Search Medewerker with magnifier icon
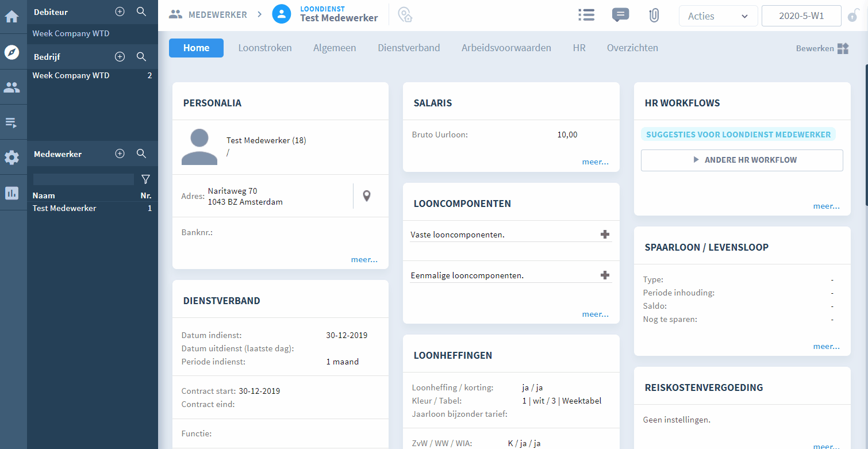 141,153
